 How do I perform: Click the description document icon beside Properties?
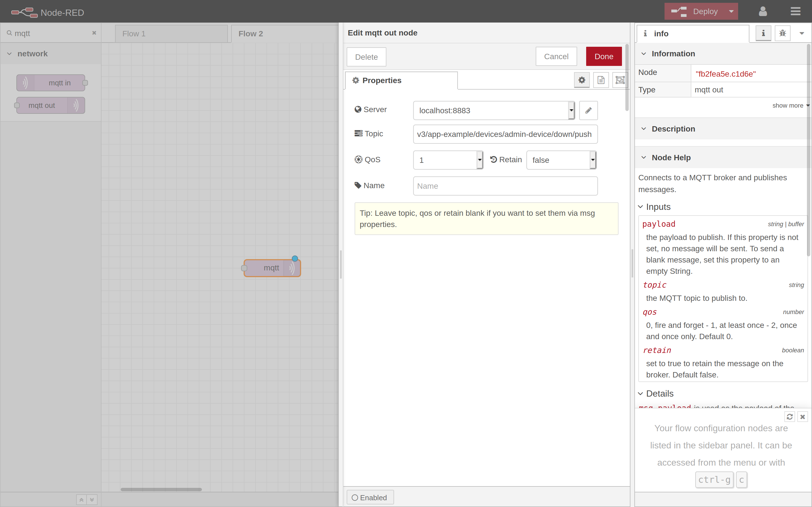(601, 80)
